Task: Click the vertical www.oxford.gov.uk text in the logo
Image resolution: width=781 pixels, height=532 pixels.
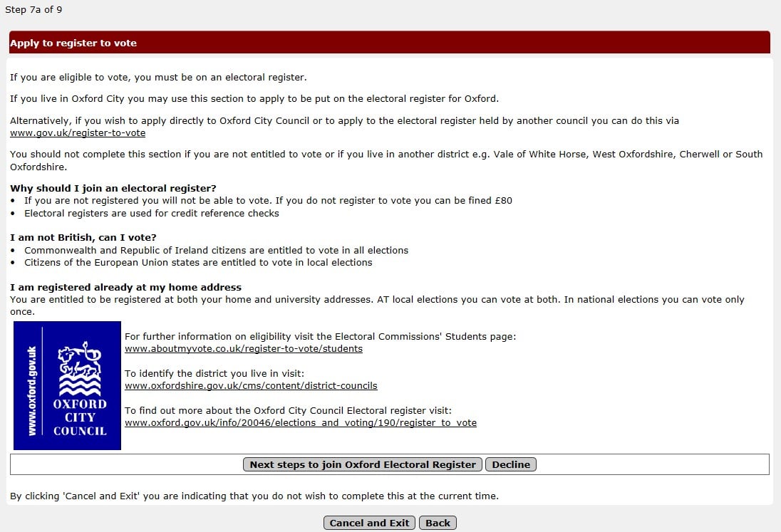Action: (x=31, y=390)
